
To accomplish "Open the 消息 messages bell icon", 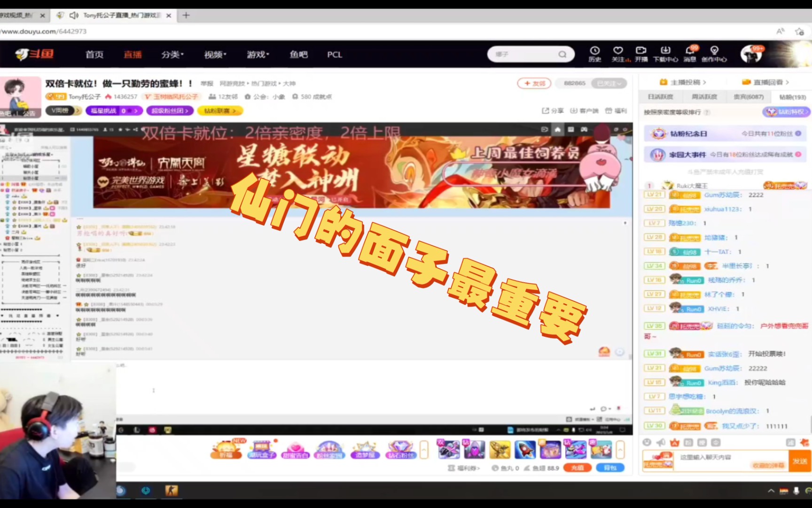I will (x=690, y=54).
